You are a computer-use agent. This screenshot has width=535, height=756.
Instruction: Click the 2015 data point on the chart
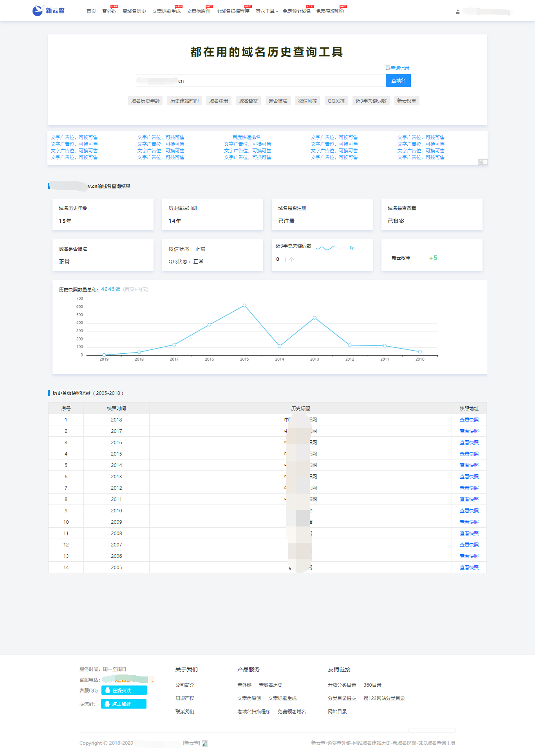244,306
